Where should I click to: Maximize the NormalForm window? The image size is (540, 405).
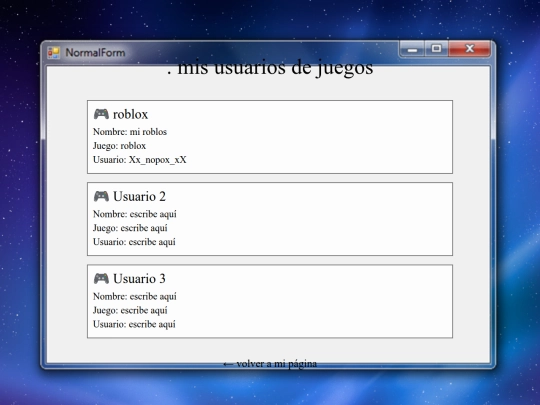click(x=436, y=49)
